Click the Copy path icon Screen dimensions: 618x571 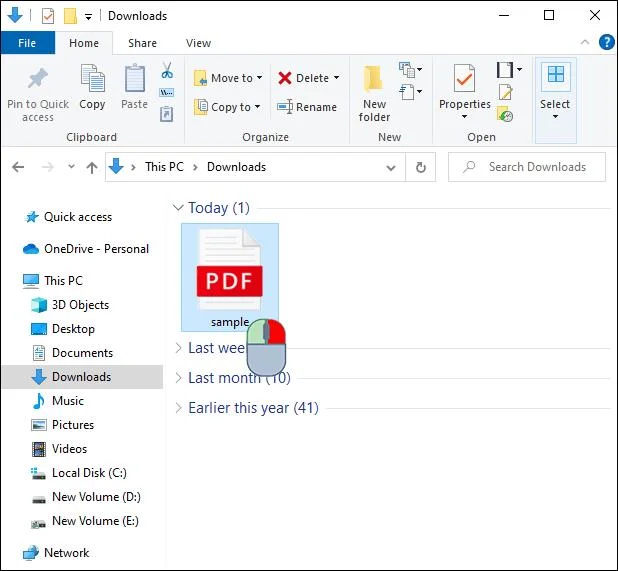(x=166, y=93)
